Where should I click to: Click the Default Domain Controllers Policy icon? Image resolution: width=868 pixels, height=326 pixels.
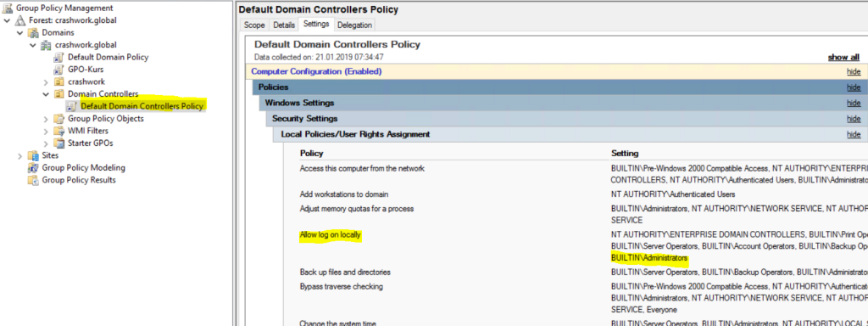pyautogui.click(x=72, y=106)
